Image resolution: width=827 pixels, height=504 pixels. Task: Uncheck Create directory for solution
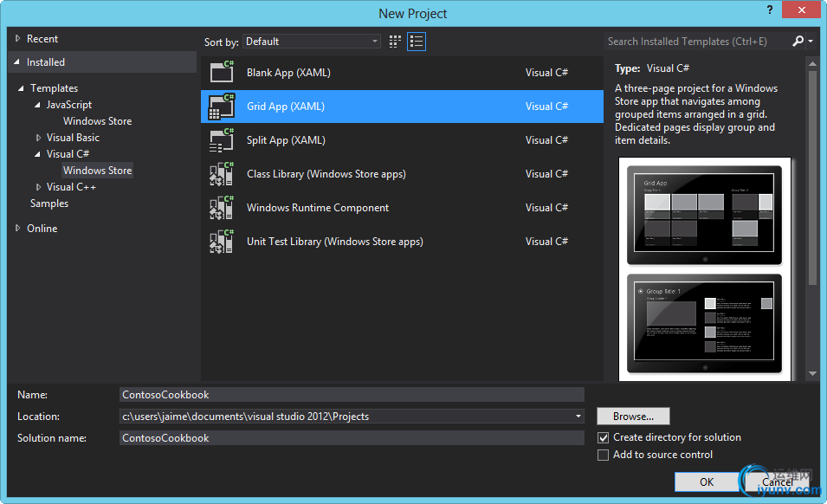tap(604, 438)
